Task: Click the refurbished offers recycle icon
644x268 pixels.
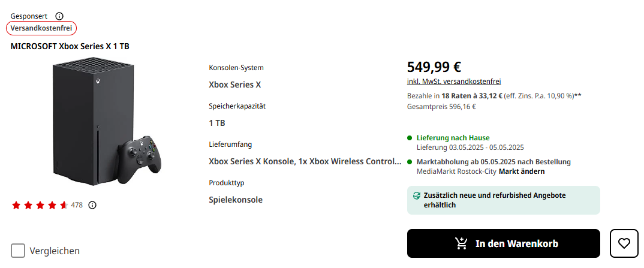Action: pos(417,195)
